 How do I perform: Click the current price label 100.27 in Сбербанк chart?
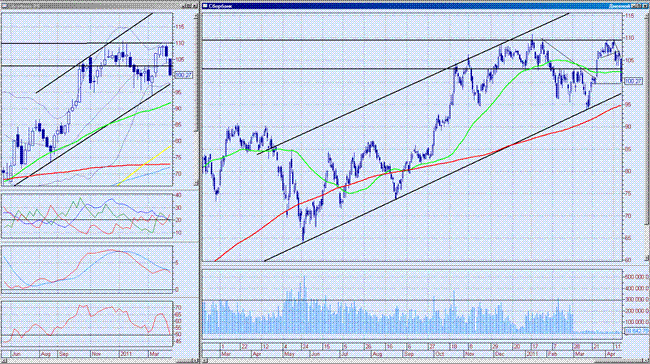pyautogui.click(x=633, y=82)
